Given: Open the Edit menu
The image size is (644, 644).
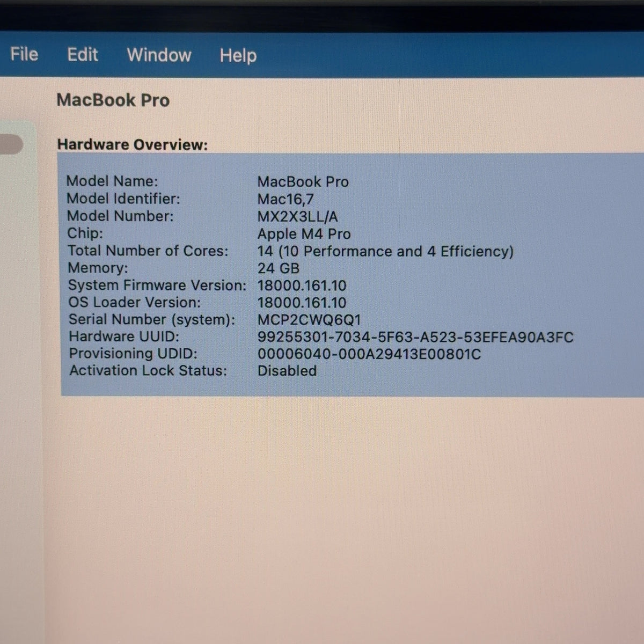Looking at the screenshot, I should [x=82, y=55].
